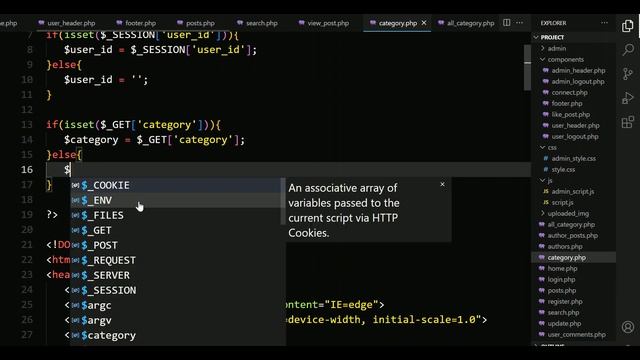Open like_post.php in explorer
Image resolution: width=640 pixels, height=360 pixels.
click(571, 114)
